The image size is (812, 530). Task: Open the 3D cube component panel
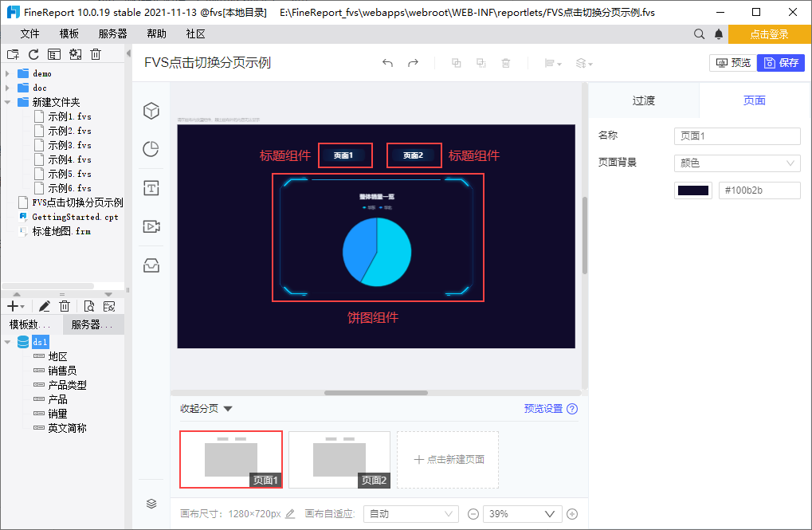pyautogui.click(x=151, y=111)
